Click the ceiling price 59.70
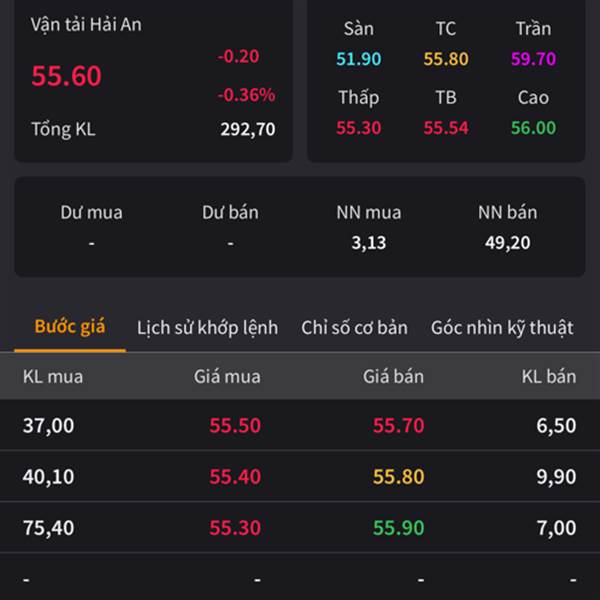The width and height of the screenshot is (600, 600). (x=533, y=59)
